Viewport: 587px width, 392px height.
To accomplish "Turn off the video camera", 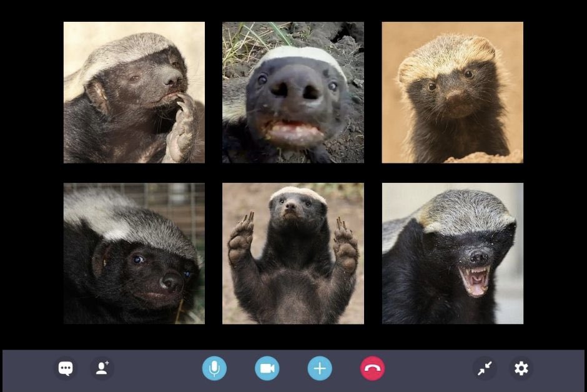I will click(x=267, y=368).
